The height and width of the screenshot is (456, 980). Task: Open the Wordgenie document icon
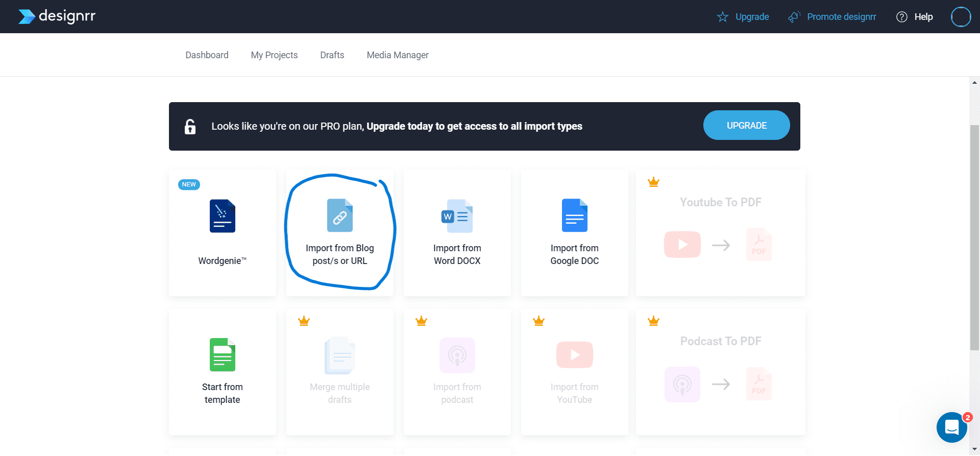coord(223,216)
